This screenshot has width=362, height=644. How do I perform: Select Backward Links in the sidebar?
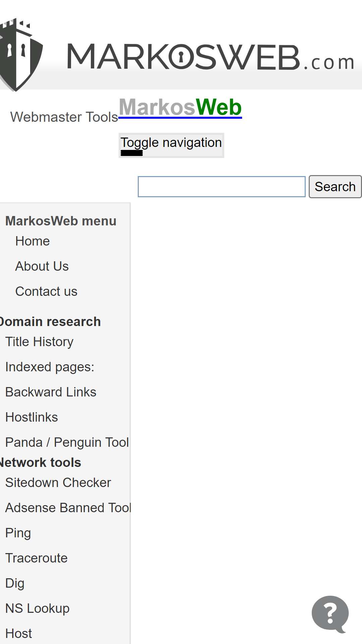(51, 392)
